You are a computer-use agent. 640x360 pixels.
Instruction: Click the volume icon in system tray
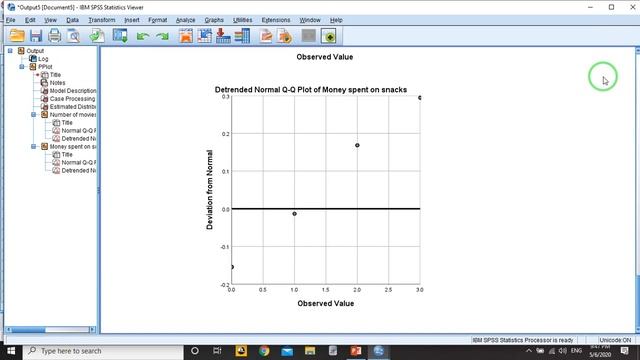pyautogui.click(x=563, y=351)
